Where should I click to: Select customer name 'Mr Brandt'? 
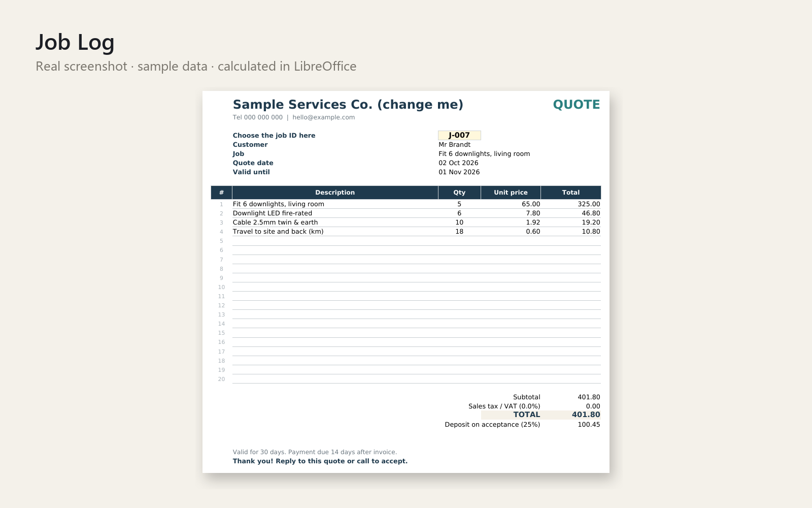[x=454, y=145]
